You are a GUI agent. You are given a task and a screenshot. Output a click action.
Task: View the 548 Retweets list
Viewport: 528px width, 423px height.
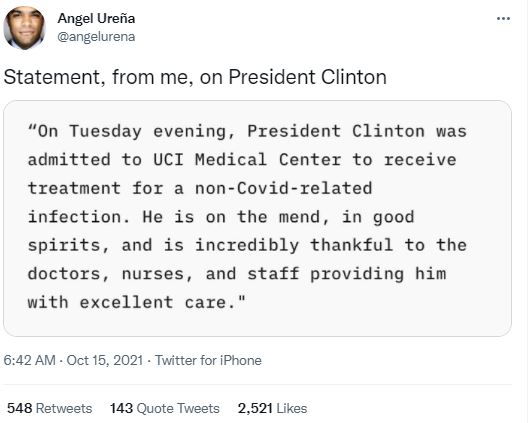[50, 408]
